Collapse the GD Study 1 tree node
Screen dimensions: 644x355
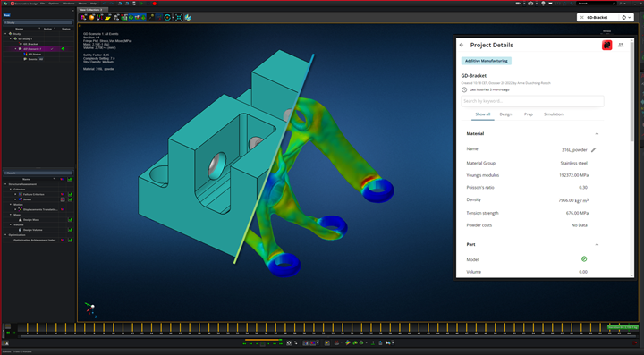pos(11,38)
